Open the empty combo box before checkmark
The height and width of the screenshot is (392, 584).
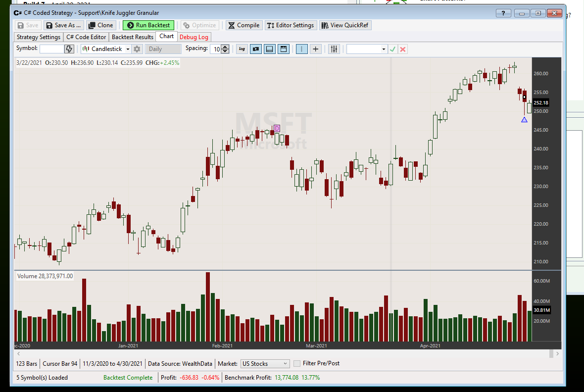point(367,49)
